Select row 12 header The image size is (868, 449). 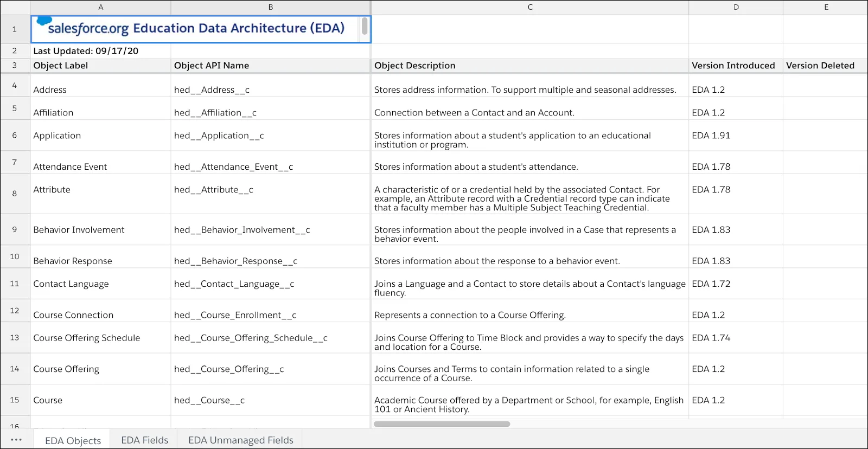tap(15, 311)
